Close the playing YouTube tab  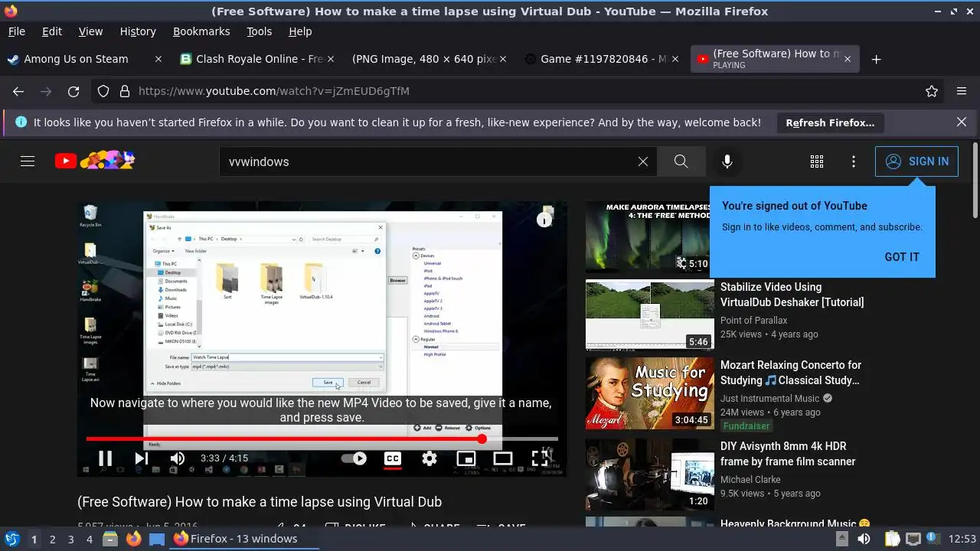click(x=848, y=59)
